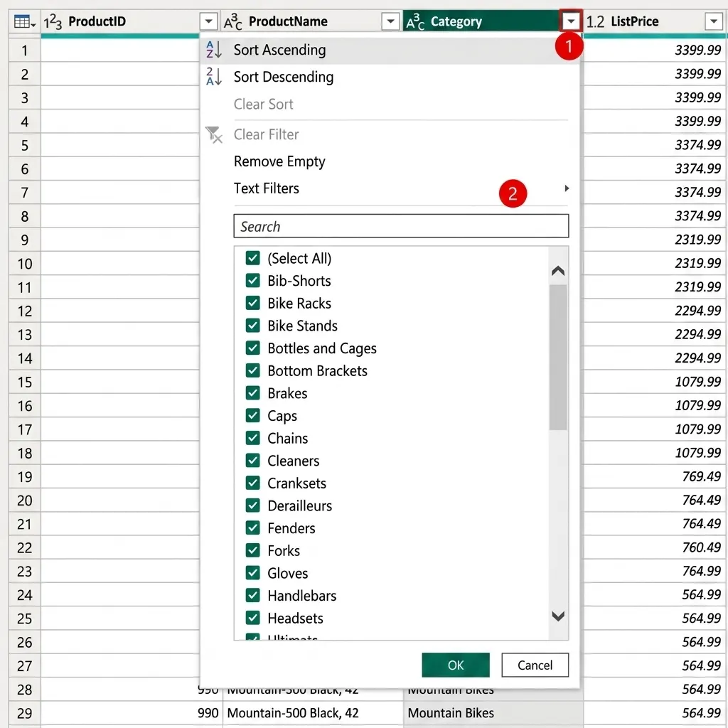Open the ListPrice column filter dropdown
This screenshot has height=728, width=728.
click(x=714, y=21)
